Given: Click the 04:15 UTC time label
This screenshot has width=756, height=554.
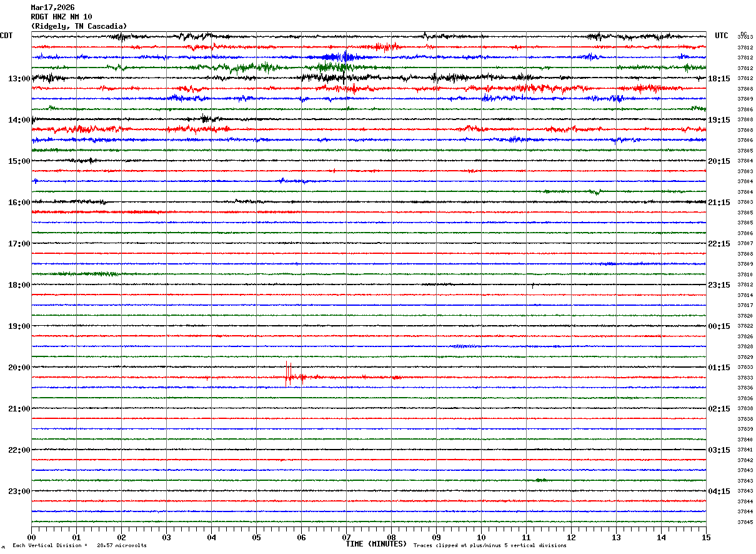Looking at the screenshot, I should (x=719, y=491).
